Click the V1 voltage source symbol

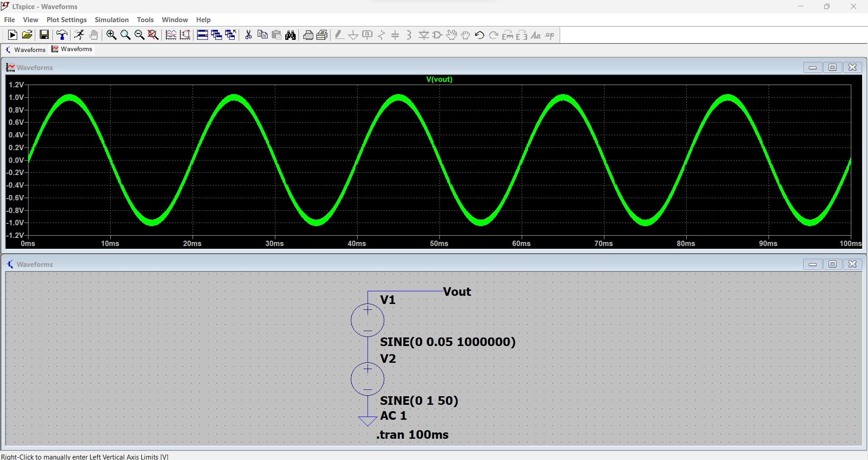point(368,320)
